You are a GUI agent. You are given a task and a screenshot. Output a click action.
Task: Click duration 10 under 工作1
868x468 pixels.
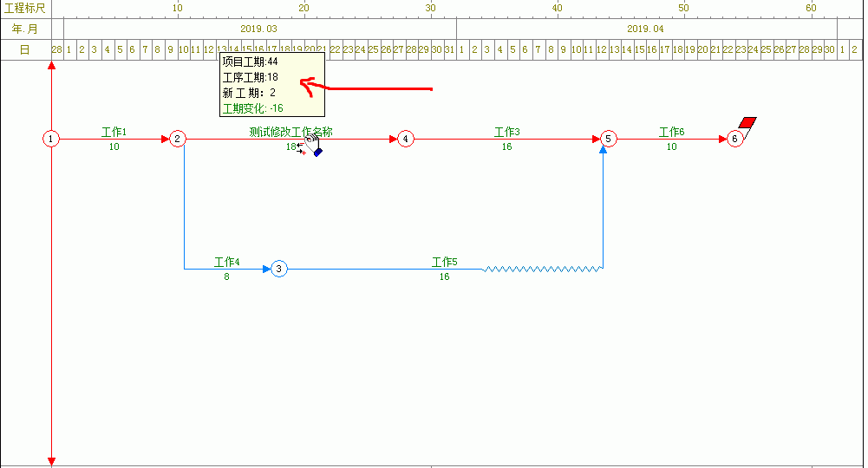[114, 146]
